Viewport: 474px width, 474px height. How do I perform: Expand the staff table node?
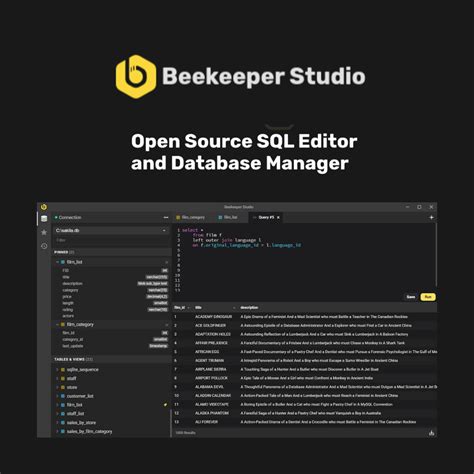tap(57, 378)
